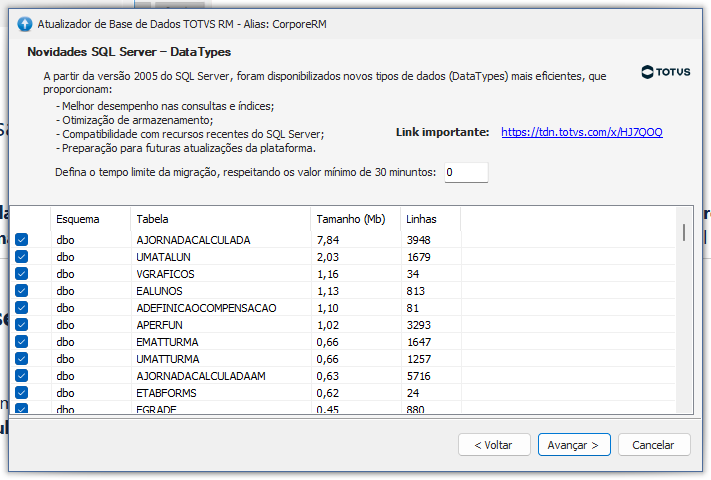Select the EMATTURMA table row
711x480 pixels.
point(168,342)
